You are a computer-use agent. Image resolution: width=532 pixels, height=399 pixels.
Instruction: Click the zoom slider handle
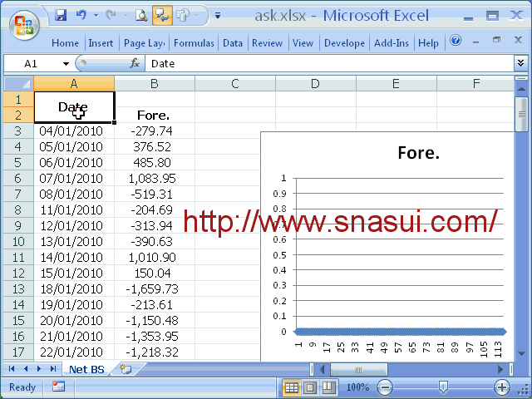point(444,387)
